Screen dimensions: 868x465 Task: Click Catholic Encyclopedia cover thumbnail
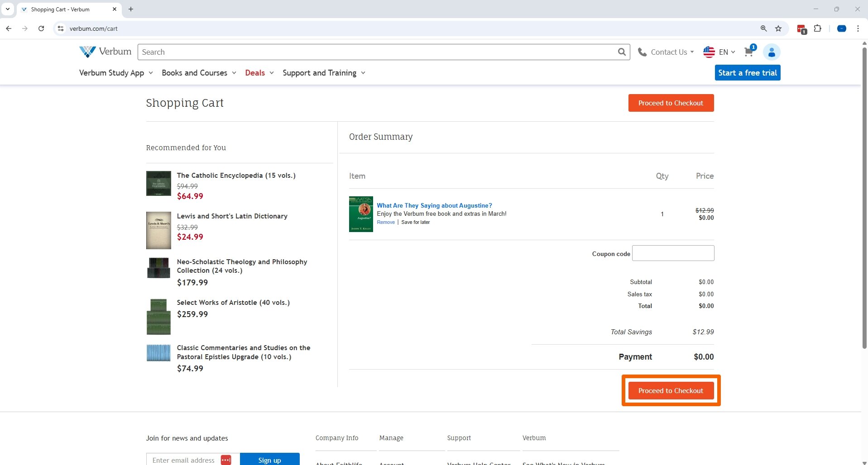[158, 183]
